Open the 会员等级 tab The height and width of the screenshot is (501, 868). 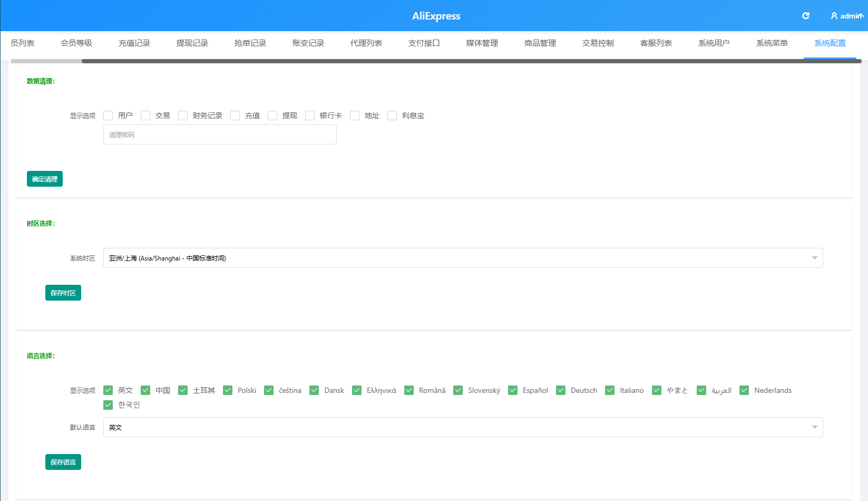(76, 43)
